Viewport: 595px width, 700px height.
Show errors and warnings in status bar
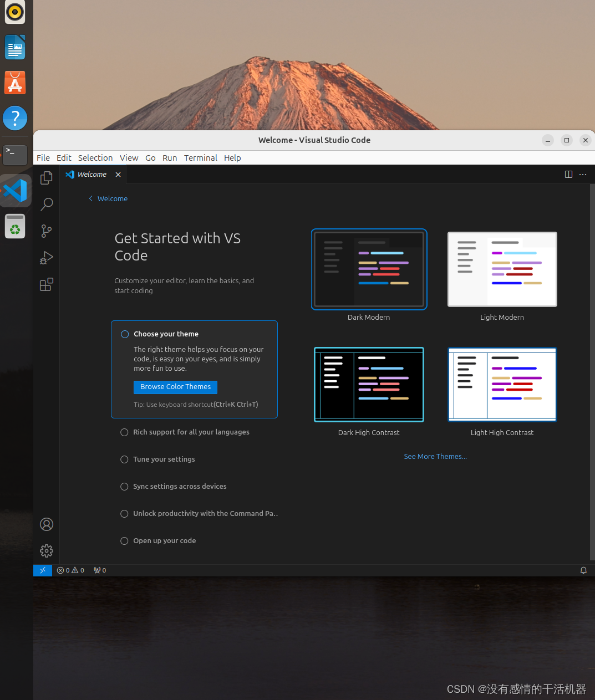[x=70, y=570]
